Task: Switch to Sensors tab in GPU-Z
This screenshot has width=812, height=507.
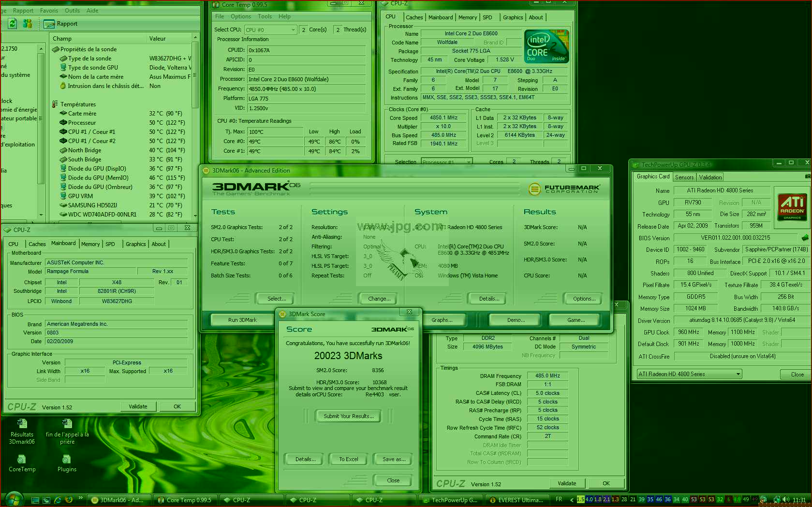Action: tap(684, 177)
